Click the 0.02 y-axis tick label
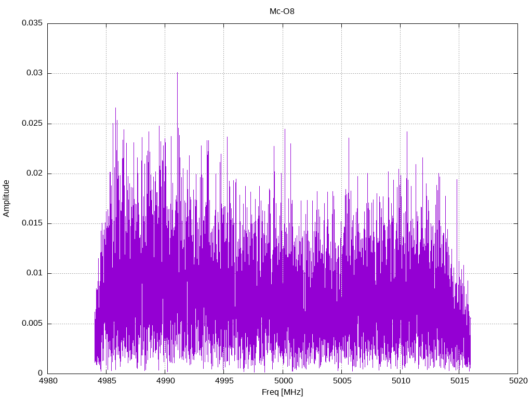Screen dimensions: 532x399 [34, 174]
